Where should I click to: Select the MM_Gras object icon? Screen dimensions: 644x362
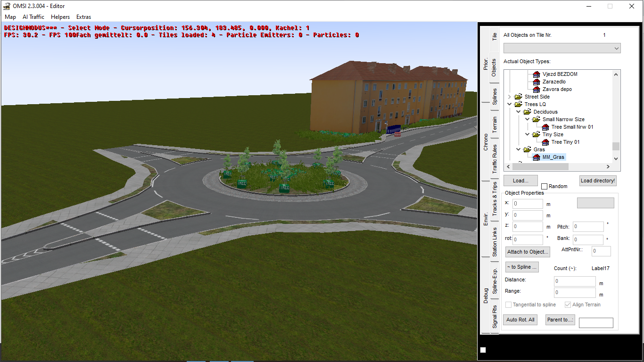(537, 157)
